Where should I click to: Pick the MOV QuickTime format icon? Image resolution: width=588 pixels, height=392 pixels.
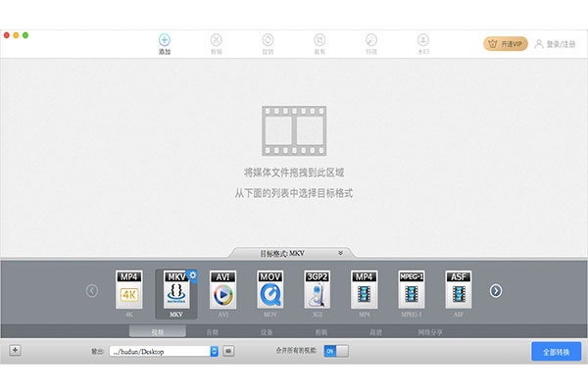(270, 290)
